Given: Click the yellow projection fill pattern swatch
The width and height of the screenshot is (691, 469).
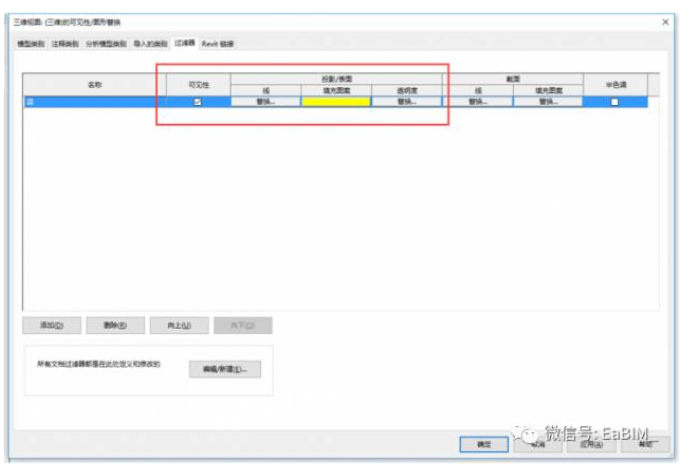Looking at the screenshot, I should (336, 102).
